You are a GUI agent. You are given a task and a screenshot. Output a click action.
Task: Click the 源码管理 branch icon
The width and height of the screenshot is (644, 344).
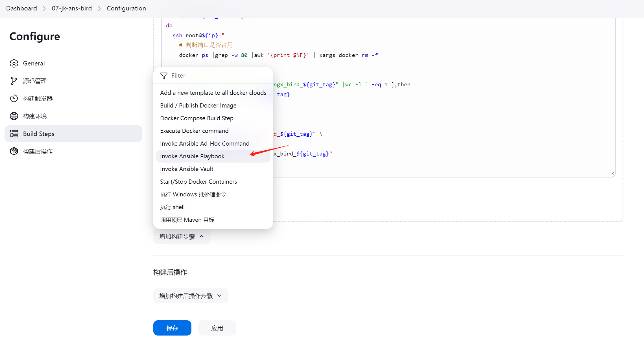coord(14,81)
